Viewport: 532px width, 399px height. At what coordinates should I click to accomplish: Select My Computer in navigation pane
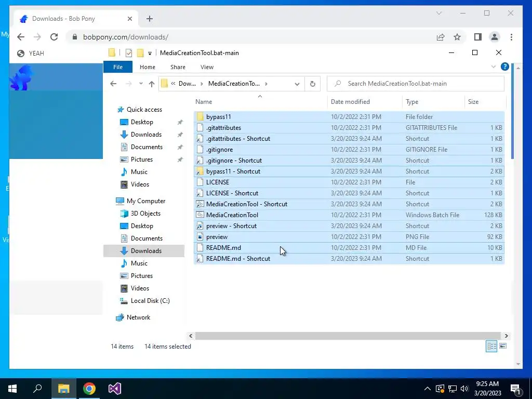click(x=146, y=201)
